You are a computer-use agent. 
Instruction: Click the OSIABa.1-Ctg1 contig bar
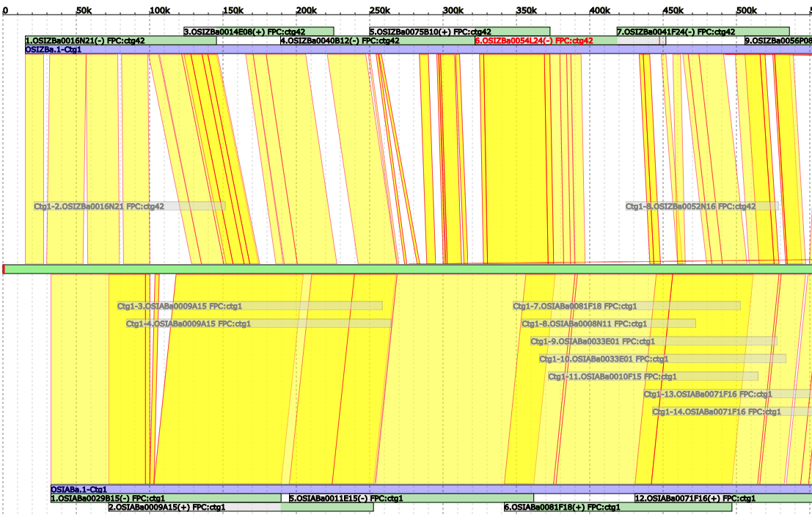click(367, 489)
